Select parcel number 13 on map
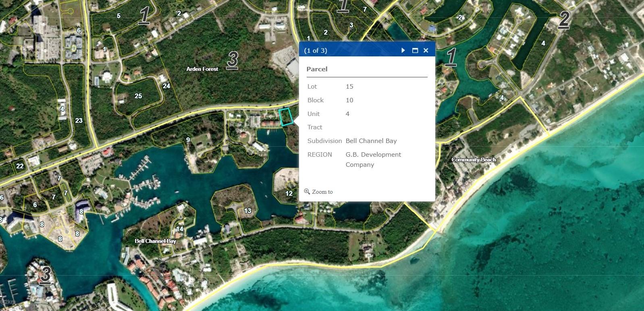Viewport: 644px width, 311px height. (x=247, y=211)
